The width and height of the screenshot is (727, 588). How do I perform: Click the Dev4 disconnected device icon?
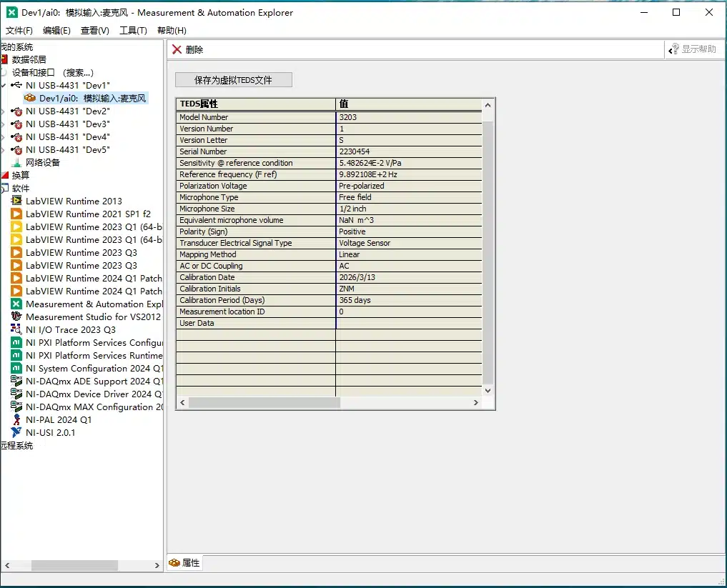point(16,137)
